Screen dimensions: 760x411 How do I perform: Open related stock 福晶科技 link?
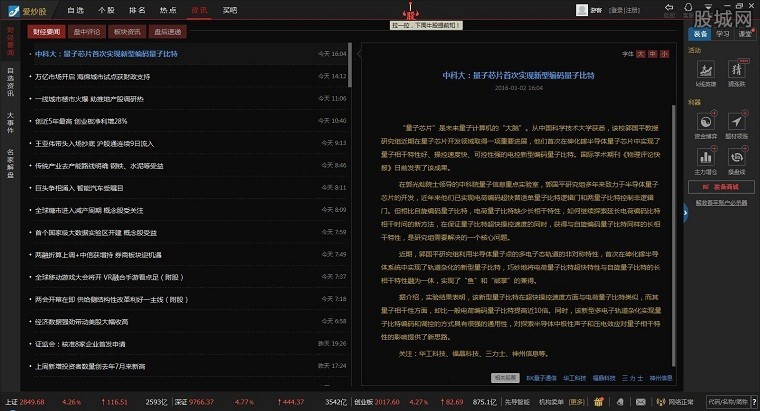(604, 378)
